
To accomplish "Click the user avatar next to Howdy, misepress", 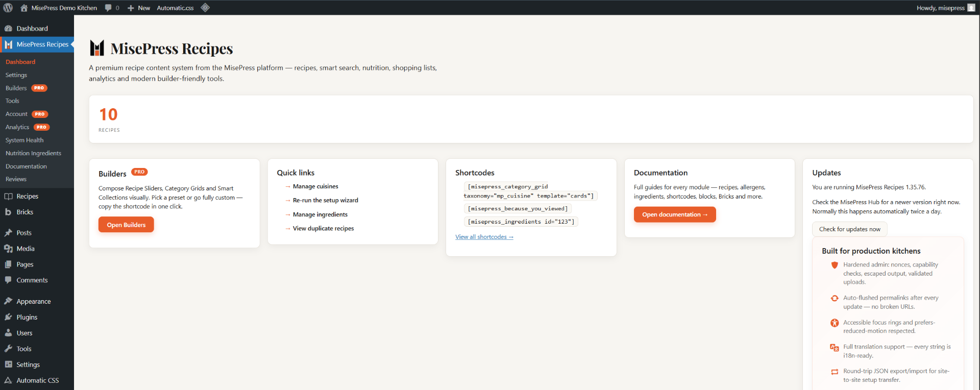I will [971, 8].
